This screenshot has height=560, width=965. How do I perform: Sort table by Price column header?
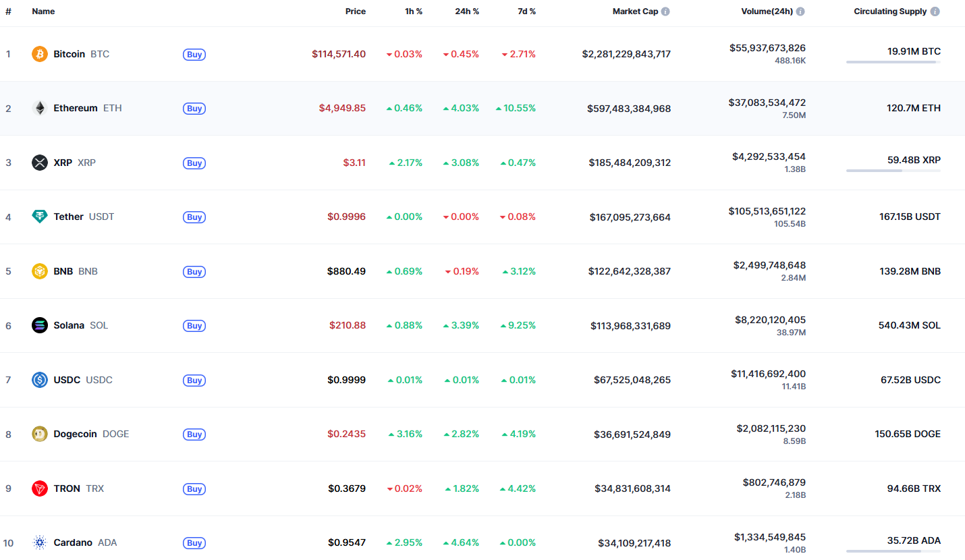click(355, 11)
